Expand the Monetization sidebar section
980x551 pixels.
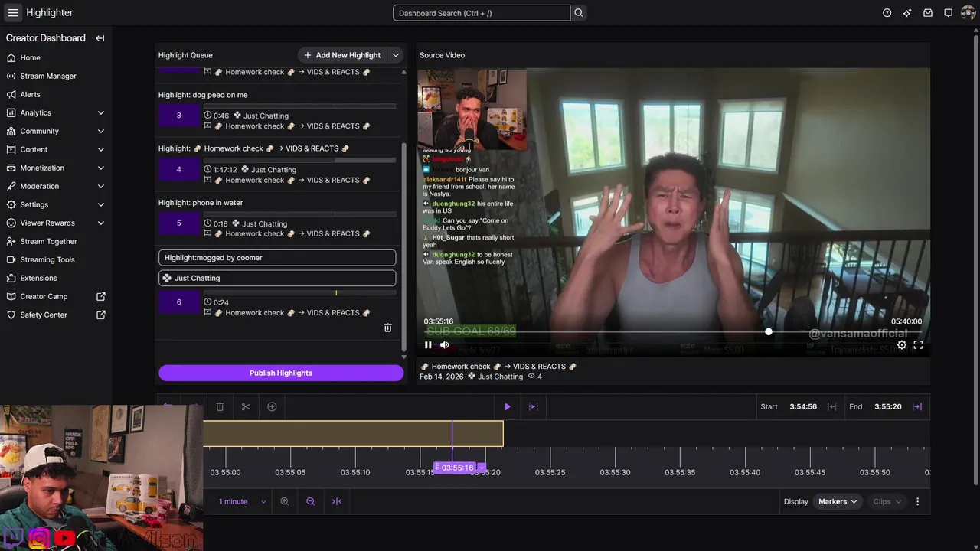(101, 168)
